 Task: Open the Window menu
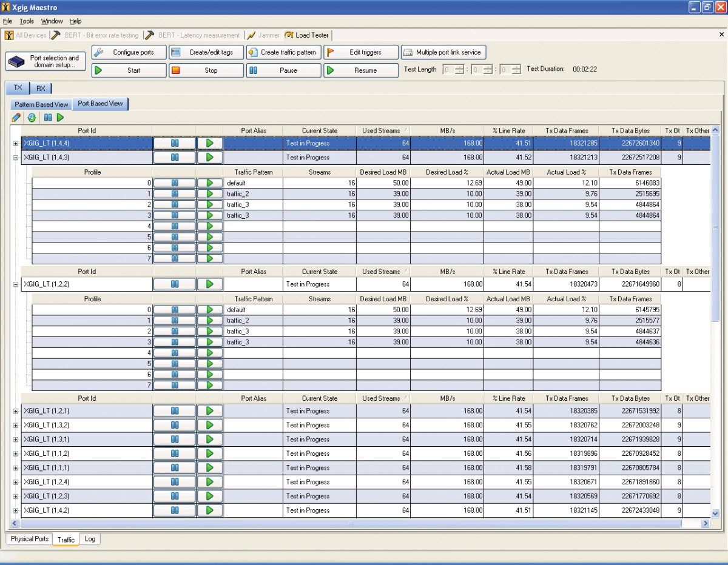tap(52, 21)
